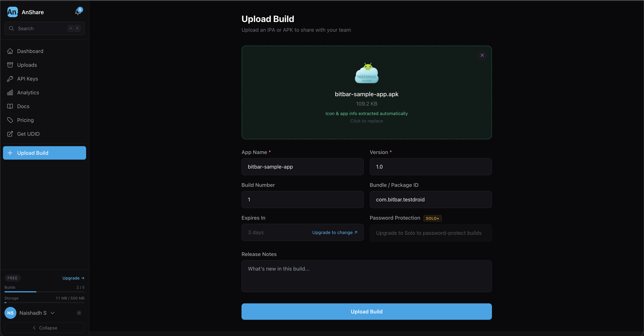Click the Release Notes text area
644x336 pixels.
pos(367,276)
